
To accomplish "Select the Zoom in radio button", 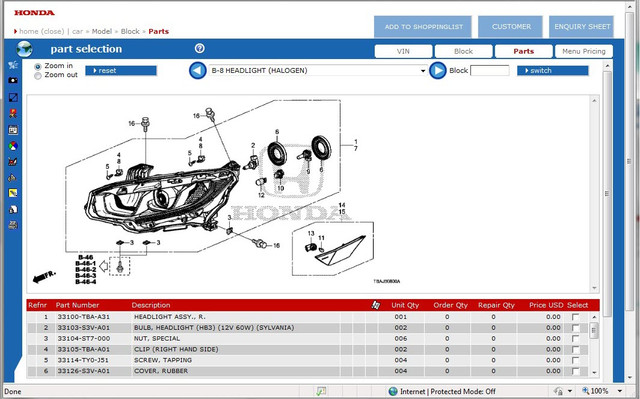I will 38,66.
